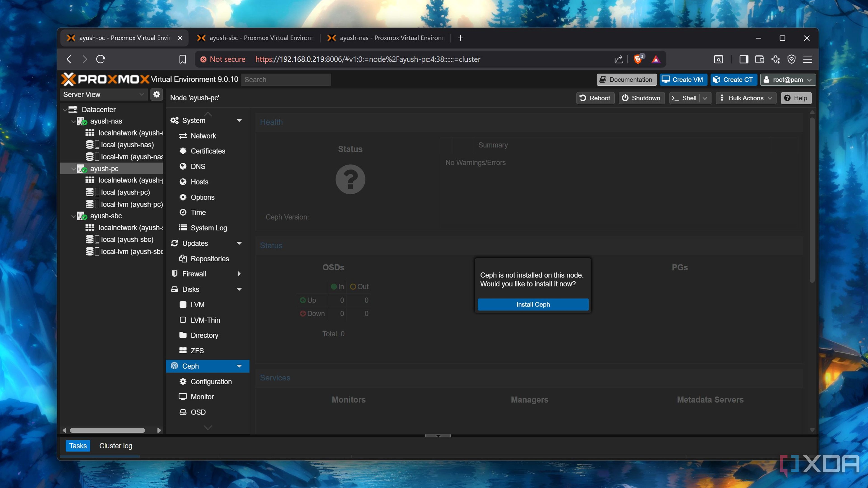Collapse the Datacenter tree node
The height and width of the screenshot is (488, 868).
tap(65, 109)
